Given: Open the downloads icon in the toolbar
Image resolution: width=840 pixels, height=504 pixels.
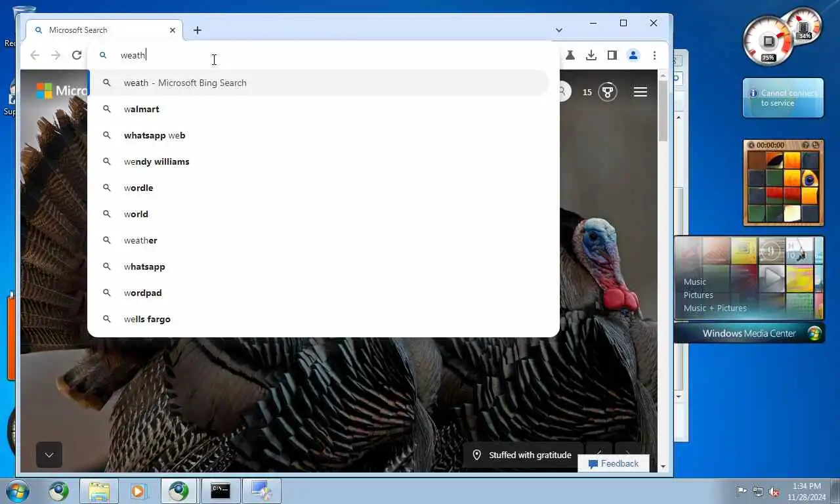Looking at the screenshot, I should (x=591, y=56).
